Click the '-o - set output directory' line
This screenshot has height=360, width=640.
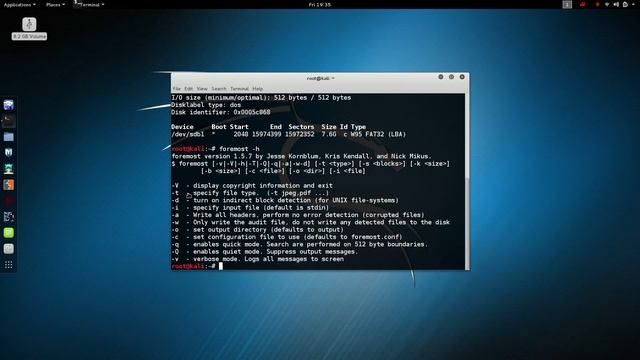click(x=258, y=230)
